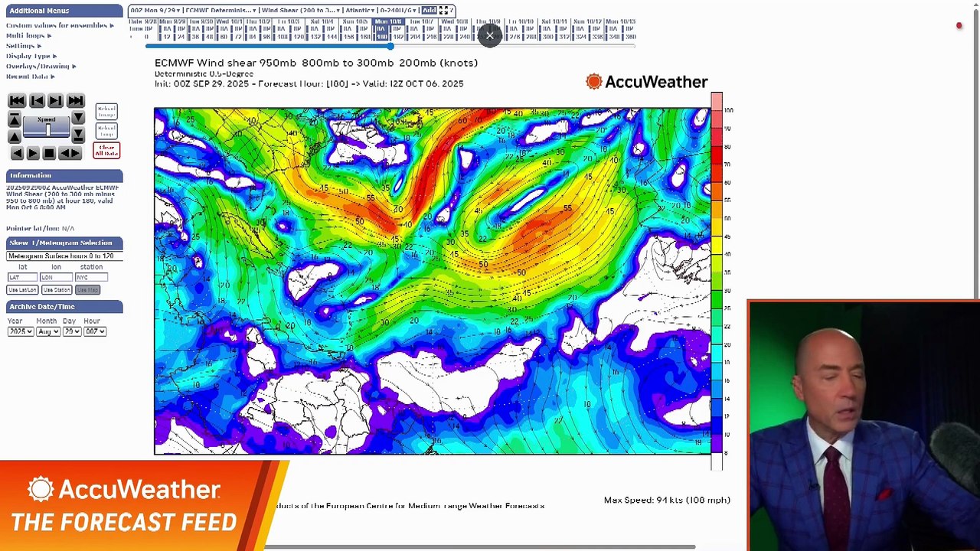Open the Wind Shear parameter dropdown
This screenshot has width=980, height=551.
(x=299, y=11)
